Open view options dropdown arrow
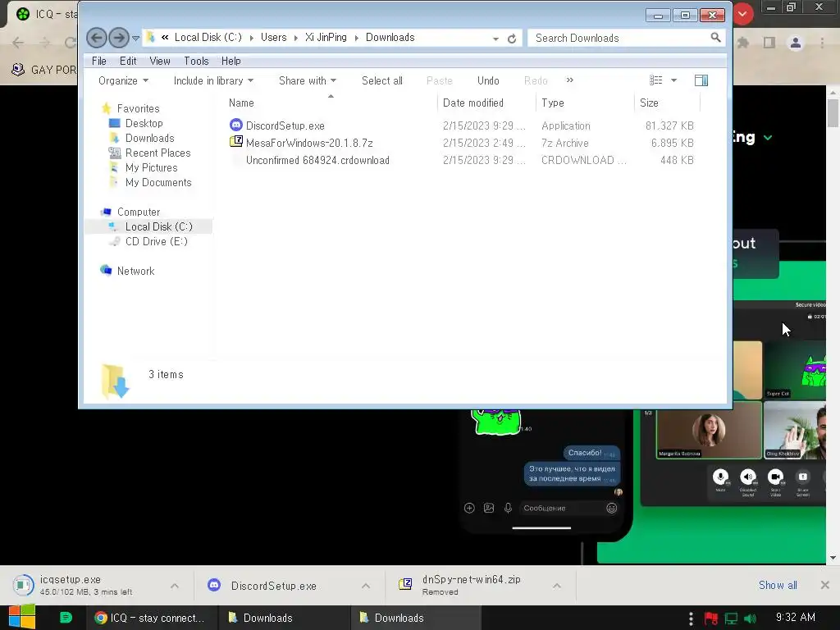Viewport: 840px width, 630px height. click(674, 80)
